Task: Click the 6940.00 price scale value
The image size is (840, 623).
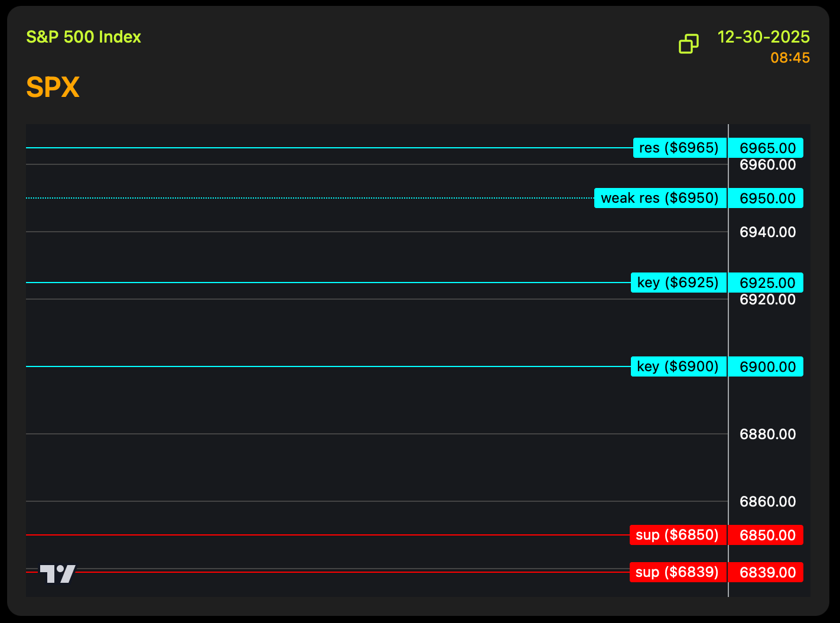Action: [x=767, y=232]
